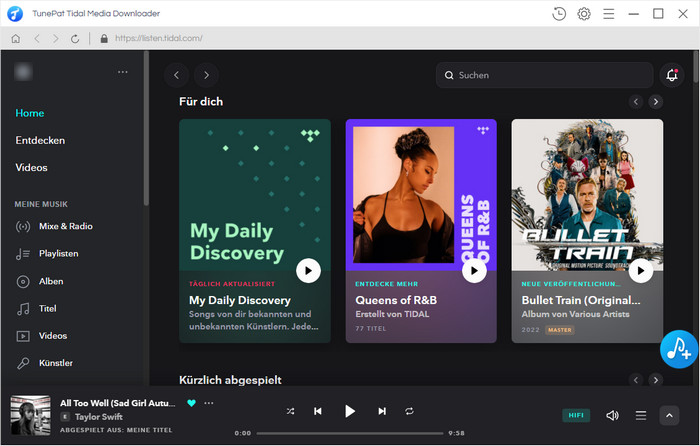Open top-level Videos section
This screenshot has height=446, width=700.
point(31,167)
